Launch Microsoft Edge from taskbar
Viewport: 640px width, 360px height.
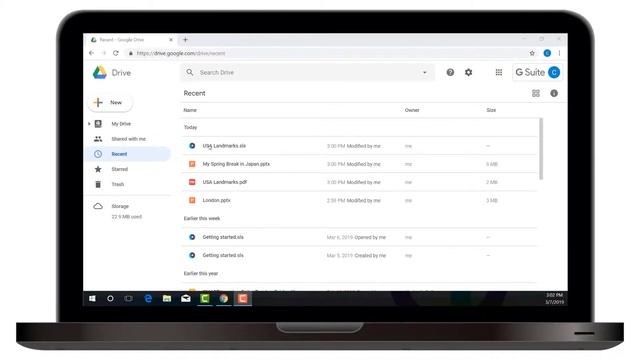click(x=148, y=299)
